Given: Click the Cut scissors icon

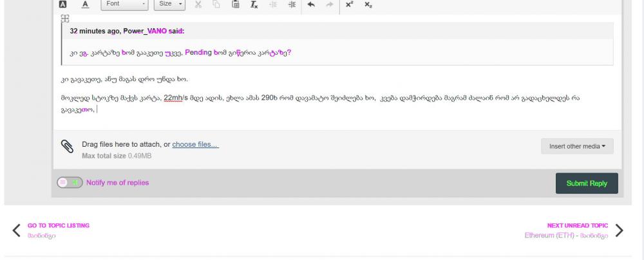Looking at the screenshot, I should click(198, 5).
